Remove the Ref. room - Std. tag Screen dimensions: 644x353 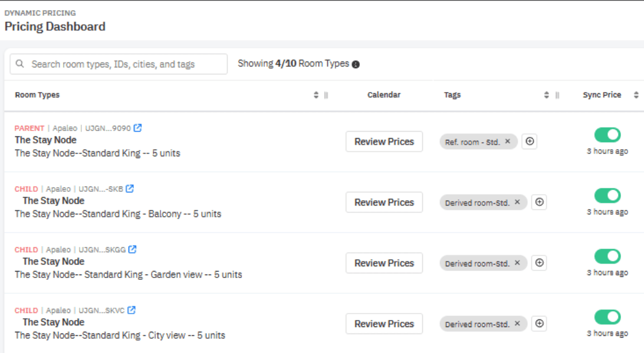coord(508,141)
